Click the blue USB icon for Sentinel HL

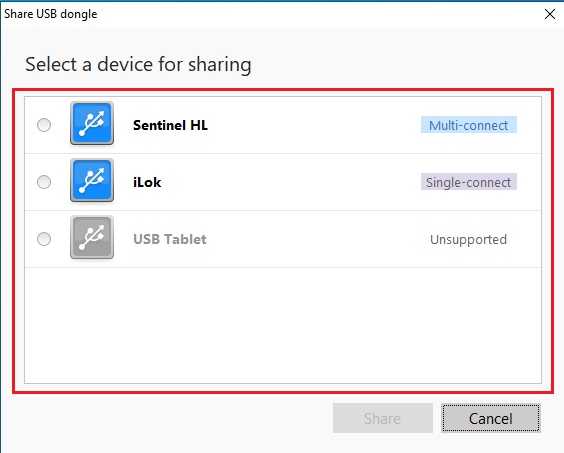point(92,123)
